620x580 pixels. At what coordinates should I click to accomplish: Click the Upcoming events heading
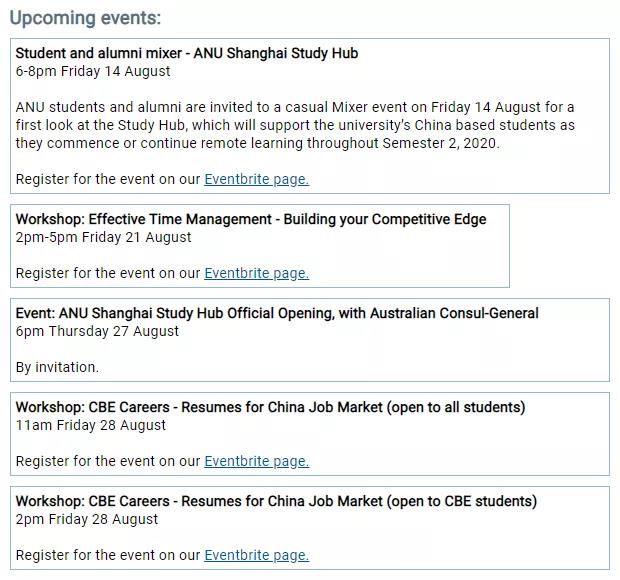[x=85, y=18]
